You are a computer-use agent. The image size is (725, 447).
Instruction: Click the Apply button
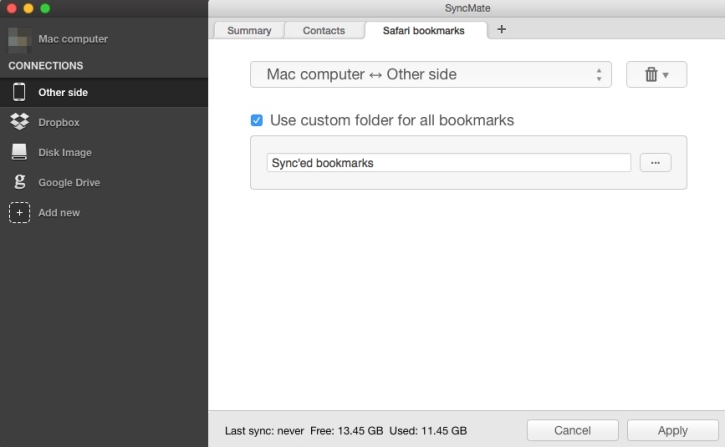coord(673,430)
